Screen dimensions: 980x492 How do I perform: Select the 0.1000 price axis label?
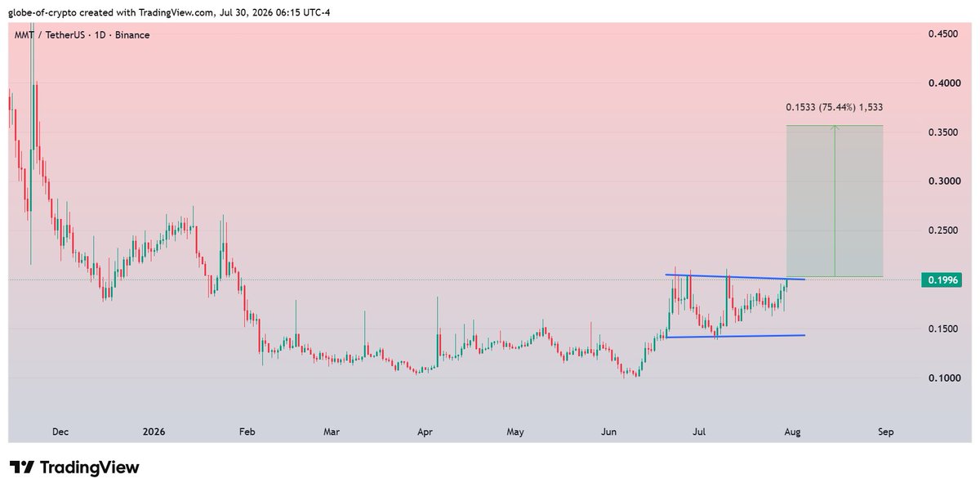[943, 378]
